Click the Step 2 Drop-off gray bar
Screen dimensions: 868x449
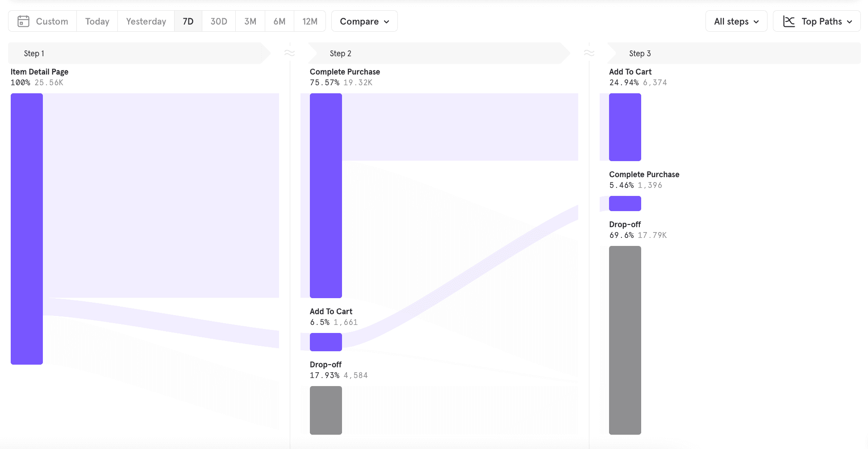[x=326, y=410]
